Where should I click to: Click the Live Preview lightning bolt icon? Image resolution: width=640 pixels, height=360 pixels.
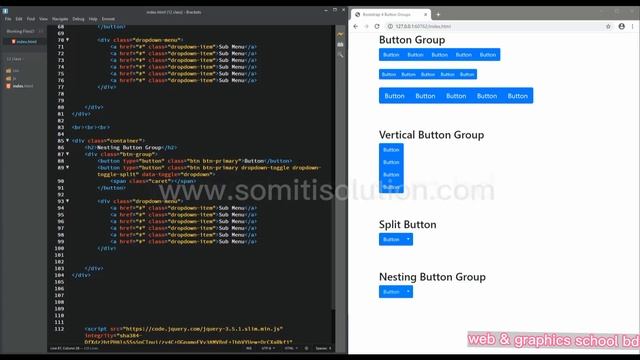tap(340, 34)
